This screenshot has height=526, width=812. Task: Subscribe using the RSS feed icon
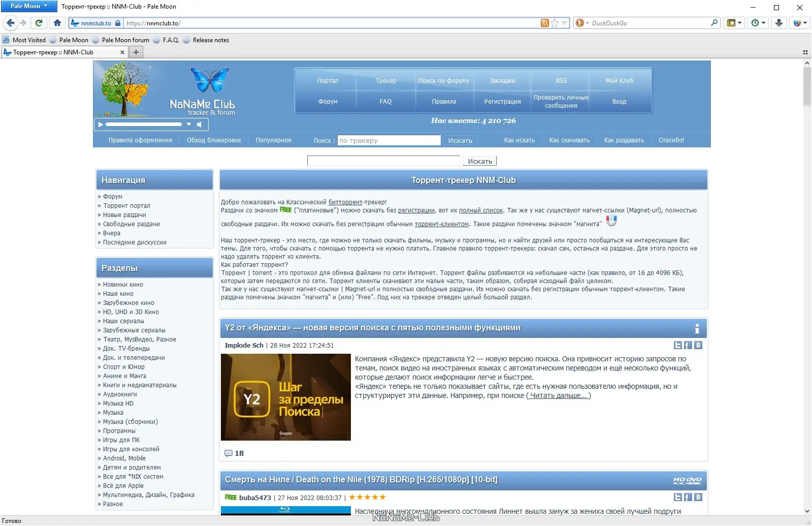(545, 23)
